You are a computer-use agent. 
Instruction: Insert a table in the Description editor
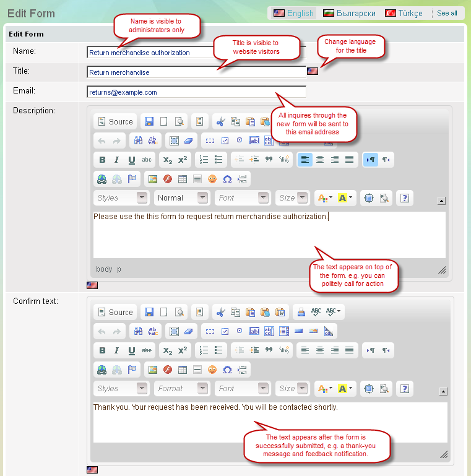click(x=183, y=180)
